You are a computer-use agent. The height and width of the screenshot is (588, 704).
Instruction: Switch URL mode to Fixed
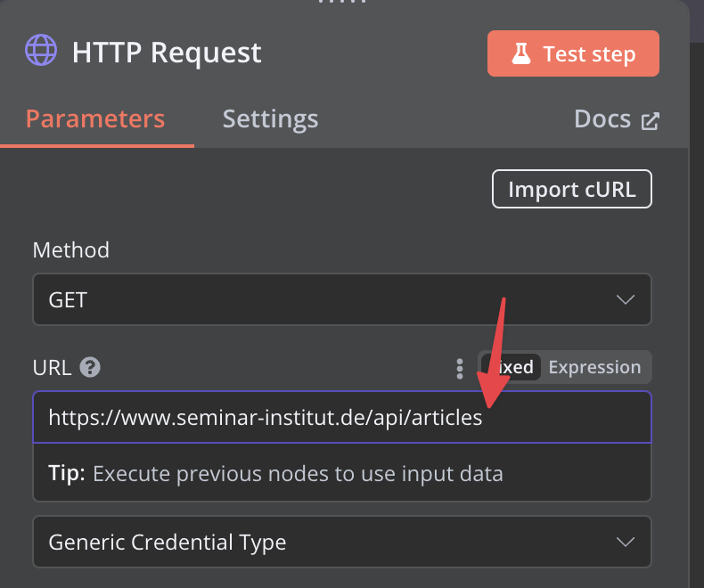511,367
